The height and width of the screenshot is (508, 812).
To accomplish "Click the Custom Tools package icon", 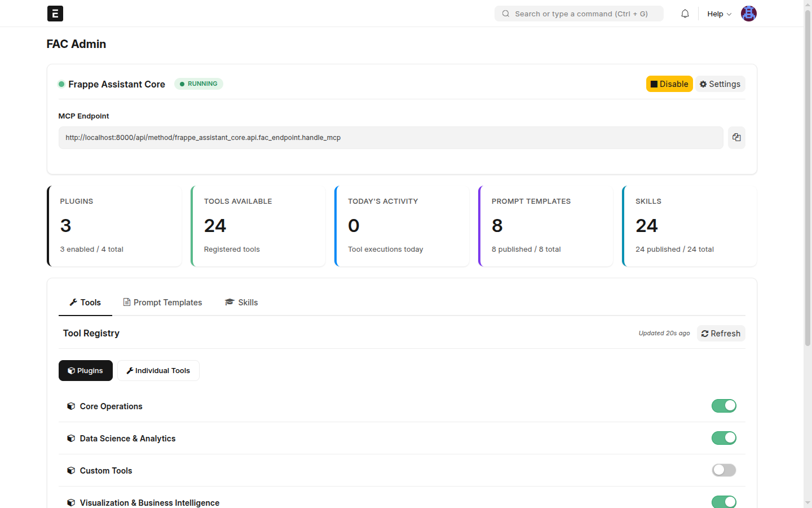I will pos(71,470).
